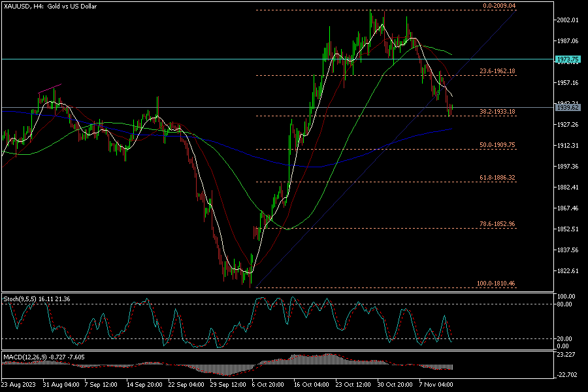The width and height of the screenshot is (588, 392).
Task: Click the 20.00 Stochastic level marker
Action: coord(564,338)
